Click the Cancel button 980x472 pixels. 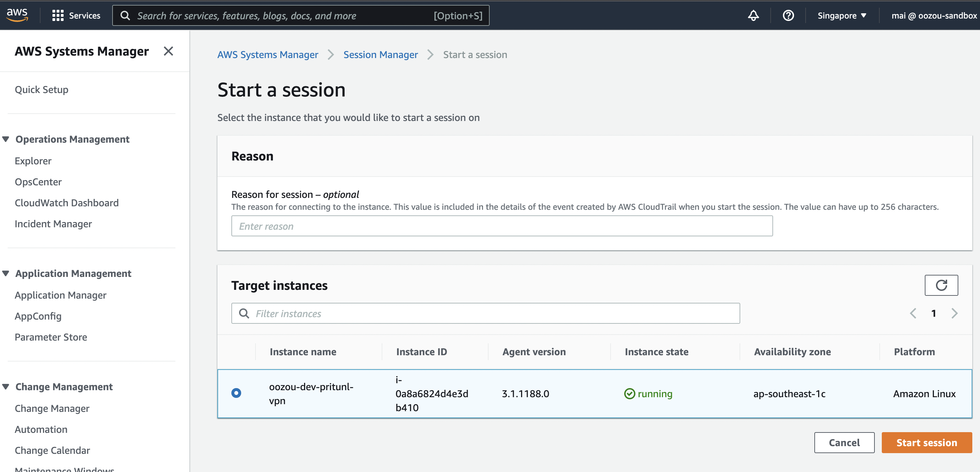844,443
